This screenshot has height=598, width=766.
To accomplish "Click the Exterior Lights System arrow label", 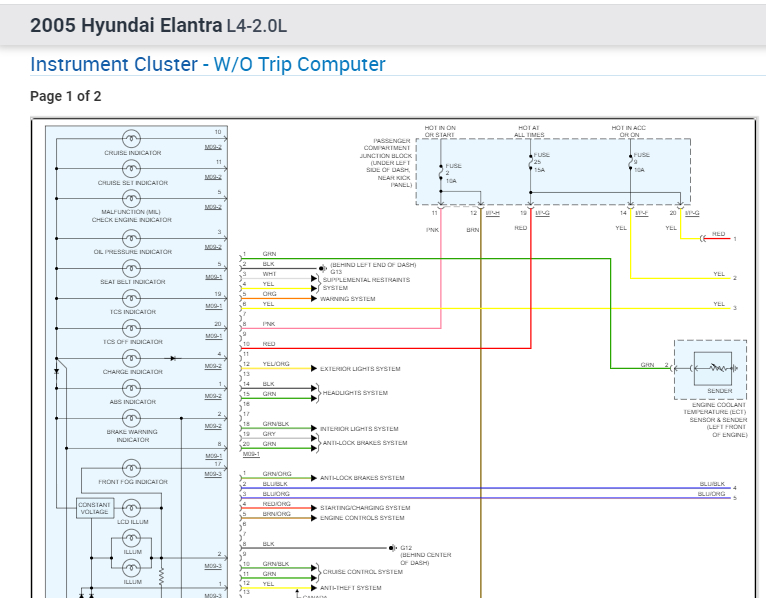I will click(360, 369).
